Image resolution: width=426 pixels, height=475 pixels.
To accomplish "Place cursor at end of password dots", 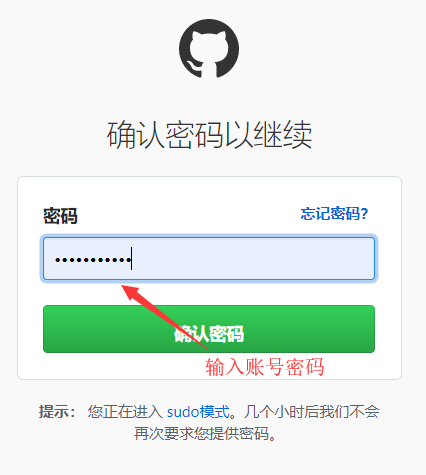I will click(131, 259).
